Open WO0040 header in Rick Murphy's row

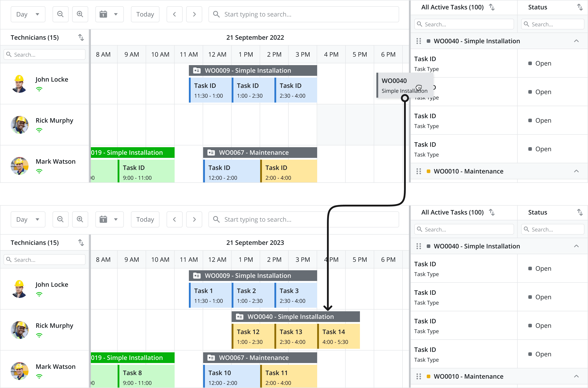pos(296,317)
